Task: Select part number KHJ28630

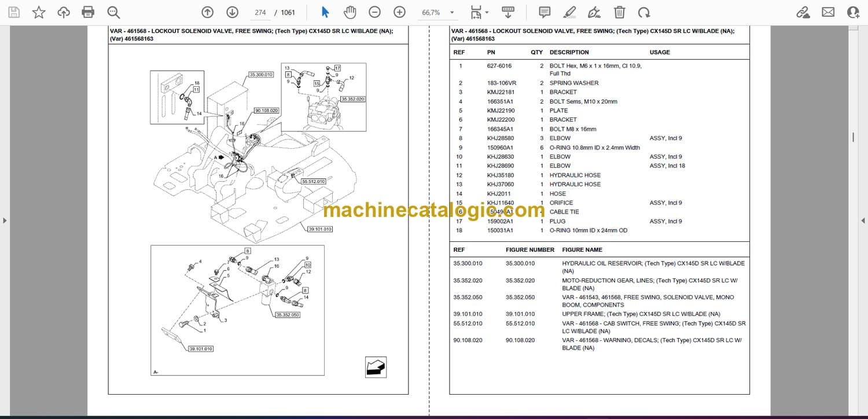Action: coord(500,157)
